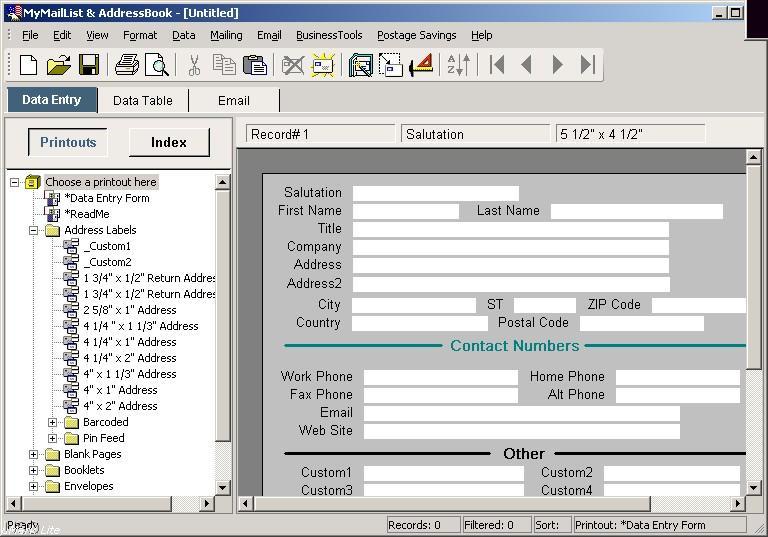
Task: Collapse the Choose a printout here root
Action: [x=15, y=182]
